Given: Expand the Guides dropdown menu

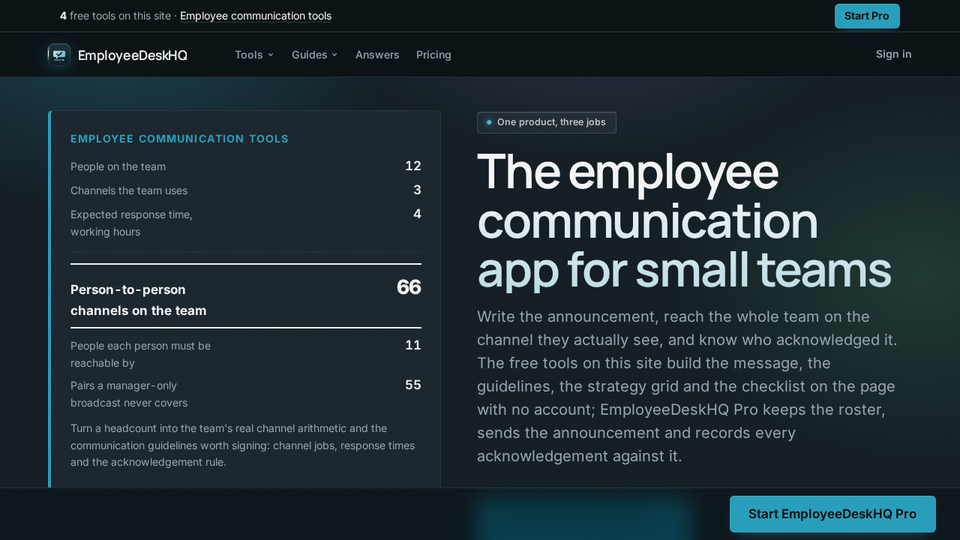Looking at the screenshot, I should 315,54.
